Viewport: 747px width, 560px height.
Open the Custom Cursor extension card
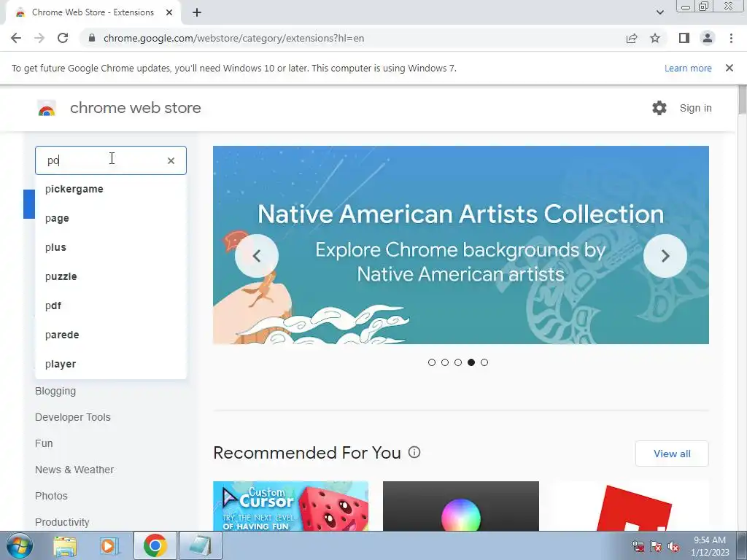tap(290, 506)
